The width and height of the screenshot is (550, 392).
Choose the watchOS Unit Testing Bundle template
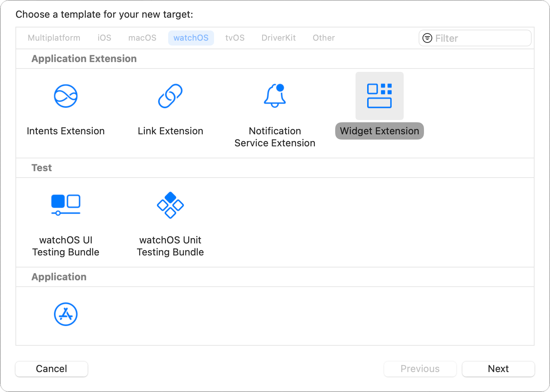170,218
